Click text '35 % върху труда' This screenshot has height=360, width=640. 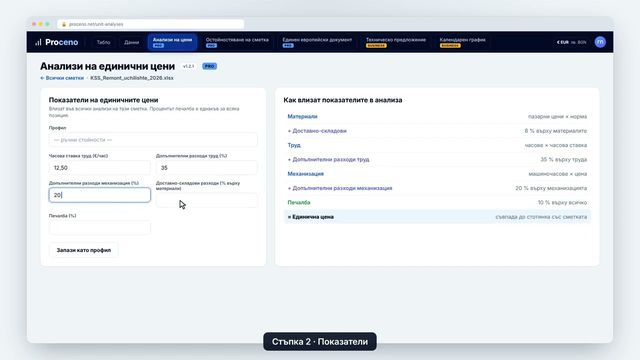point(564,159)
